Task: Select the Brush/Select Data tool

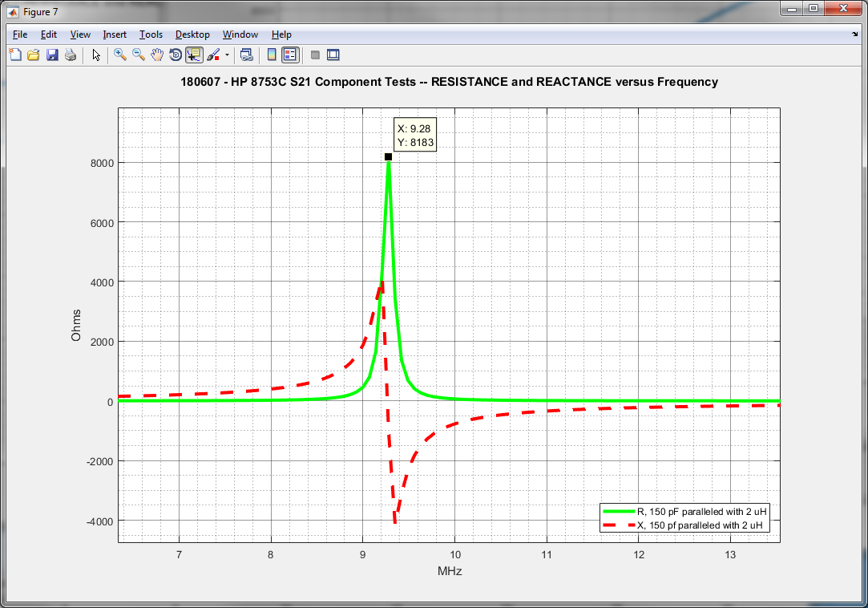Action: pyautogui.click(x=213, y=55)
